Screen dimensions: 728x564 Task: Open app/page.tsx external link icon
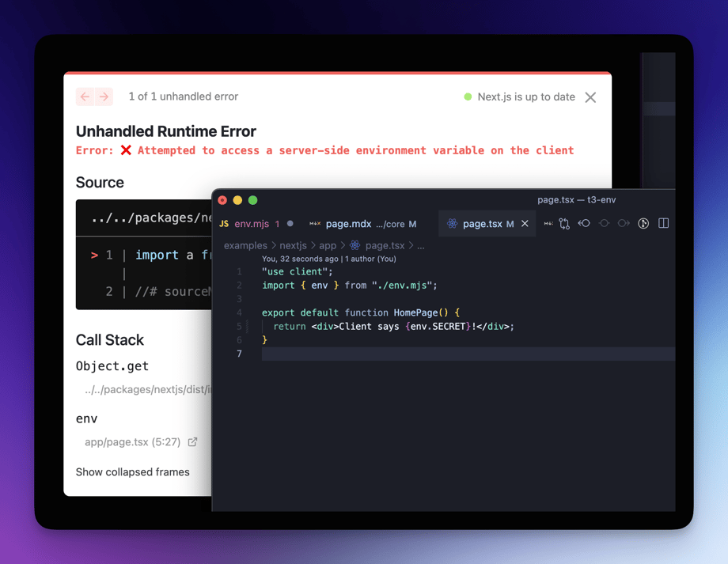(x=192, y=442)
